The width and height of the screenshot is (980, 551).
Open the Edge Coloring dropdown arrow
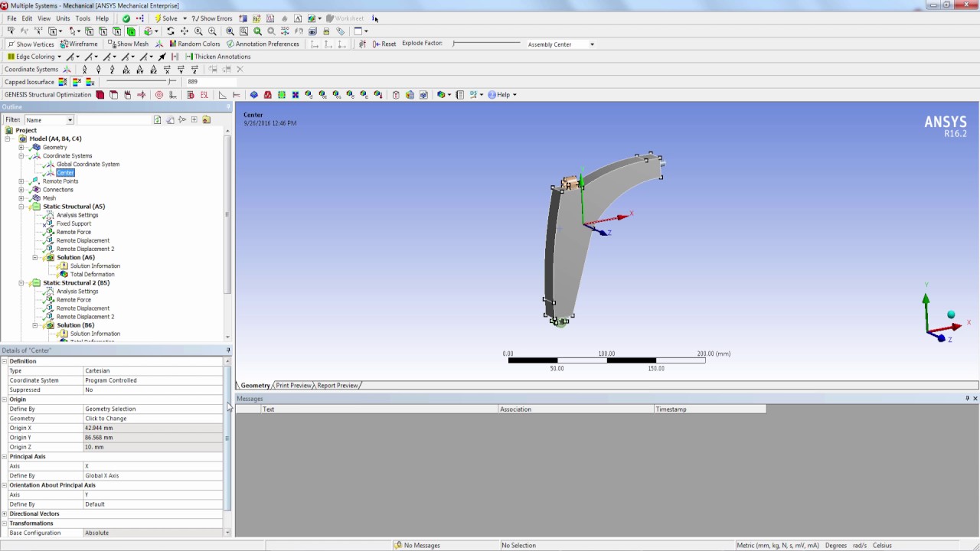pos(59,57)
